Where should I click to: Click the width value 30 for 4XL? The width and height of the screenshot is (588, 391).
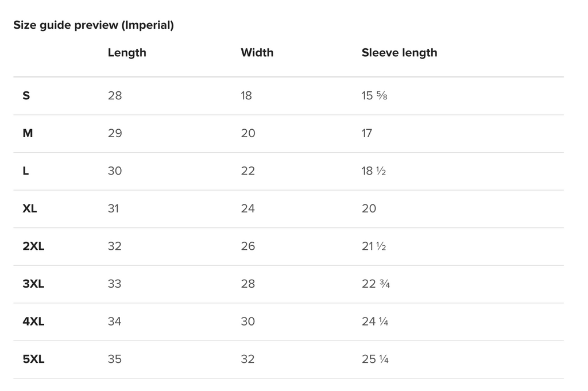(247, 322)
